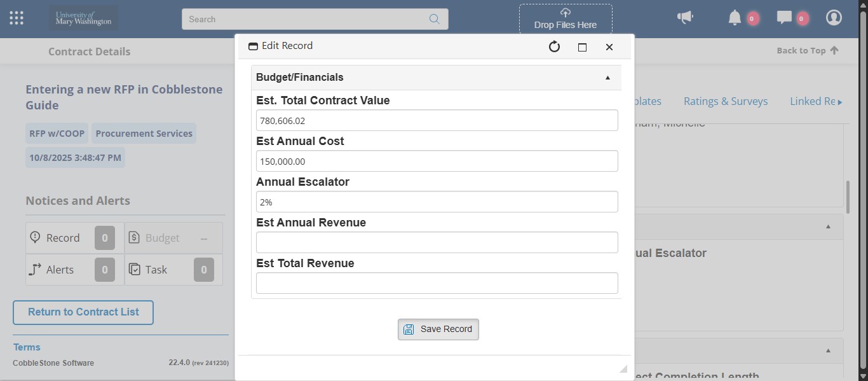
Task: Click Return to Contract List button
Action: pos(83,312)
